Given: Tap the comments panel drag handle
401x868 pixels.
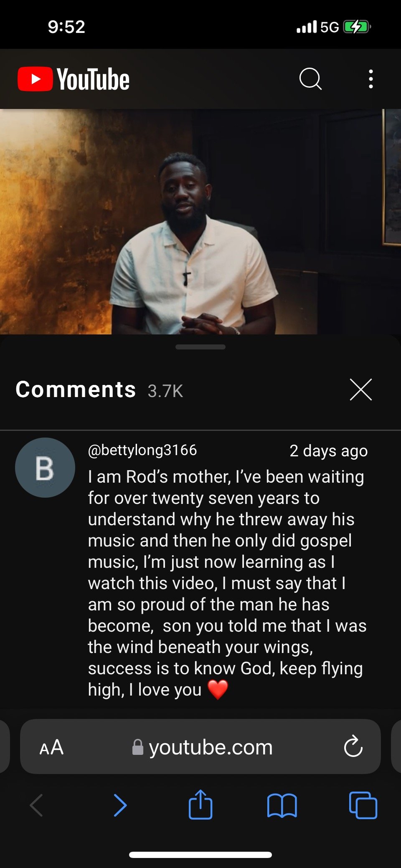Looking at the screenshot, I should [200, 347].
